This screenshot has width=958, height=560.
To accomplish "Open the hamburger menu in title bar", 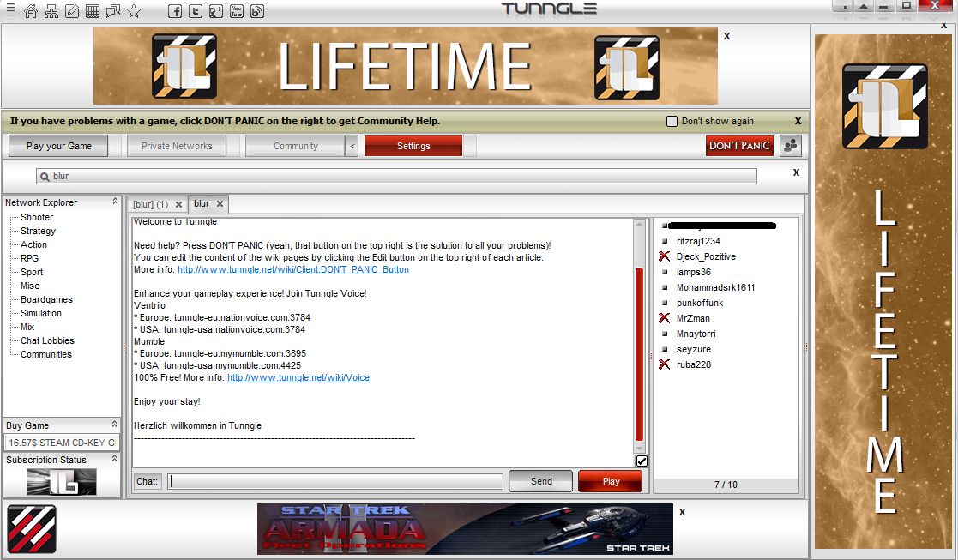I will (x=10, y=9).
